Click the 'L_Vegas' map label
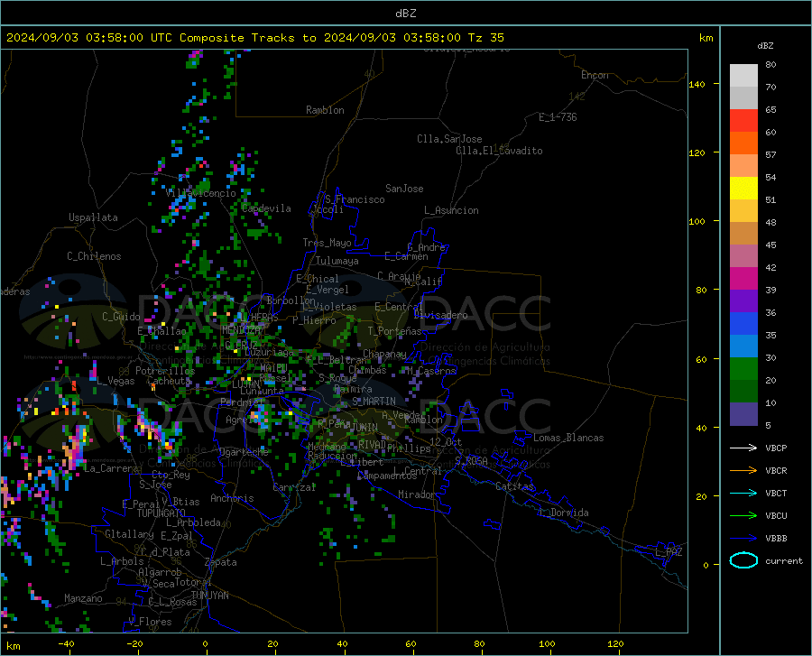The image size is (812, 656). 115,381
